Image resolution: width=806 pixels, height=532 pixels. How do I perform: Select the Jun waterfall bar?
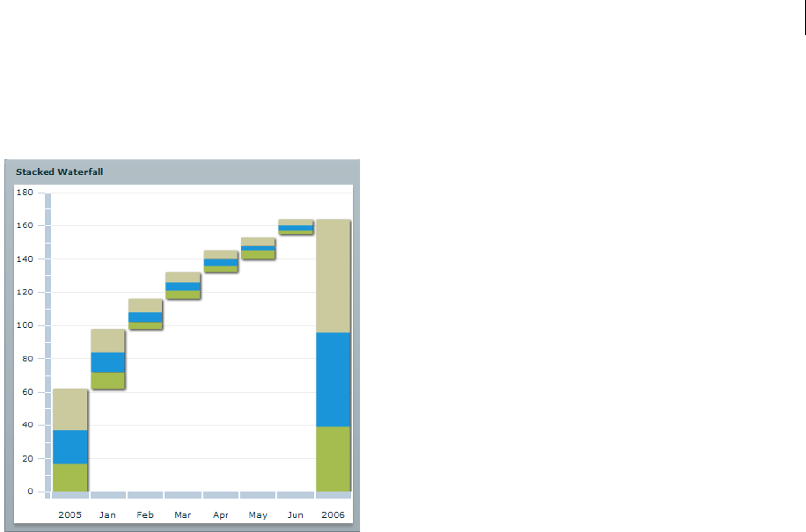click(296, 227)
